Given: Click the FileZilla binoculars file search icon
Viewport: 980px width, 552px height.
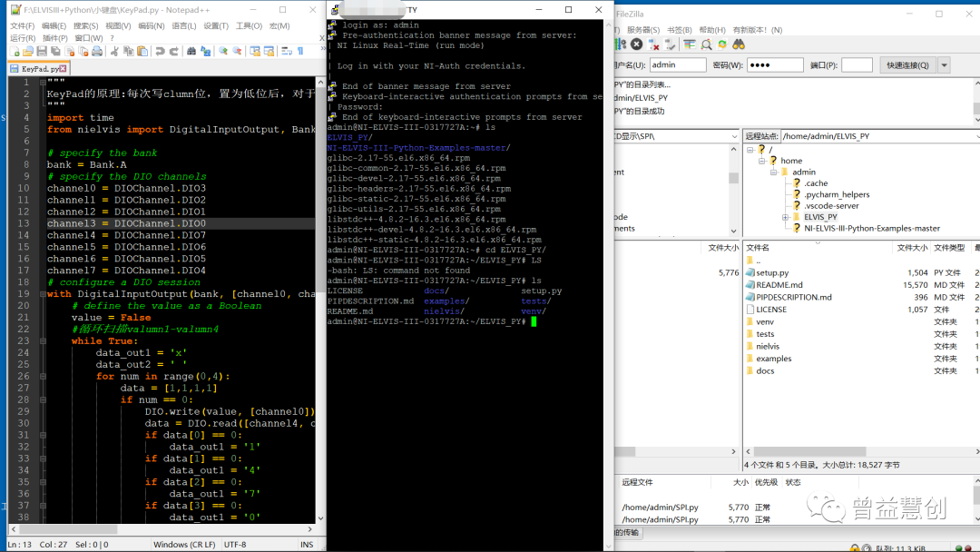Looking at the screenshot, I should click(x=739, y=44).
